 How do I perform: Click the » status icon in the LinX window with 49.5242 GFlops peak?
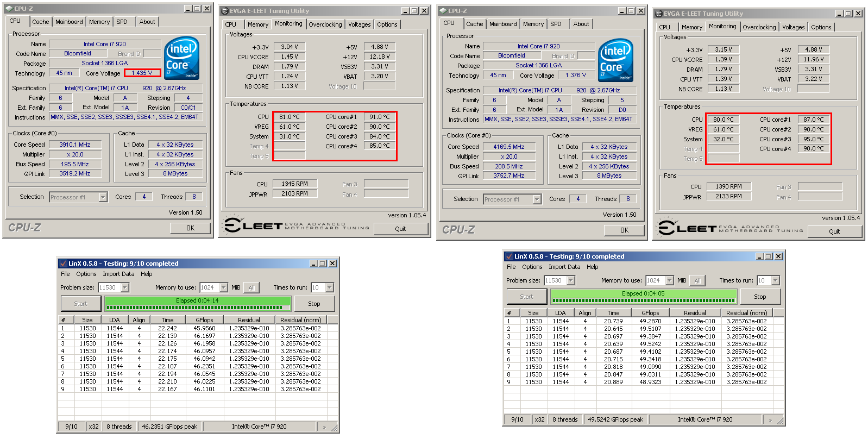tap(770, 420)
